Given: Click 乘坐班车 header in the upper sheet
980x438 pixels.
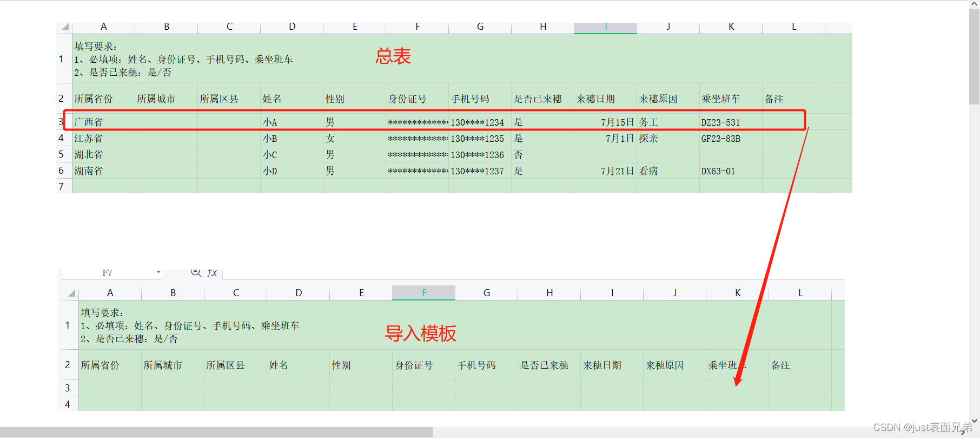Looking at the screenshot, I should point(731,99).
